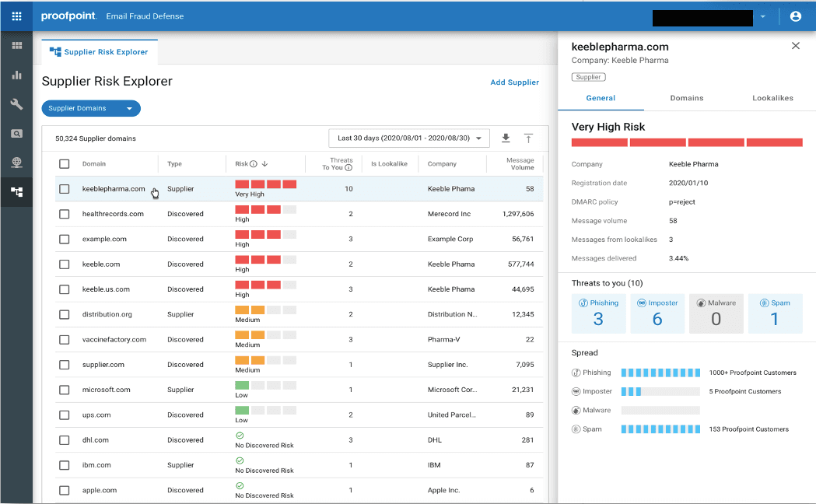Click the Domain column header
This screenshot has height=504, width=816.
[93, 164]
